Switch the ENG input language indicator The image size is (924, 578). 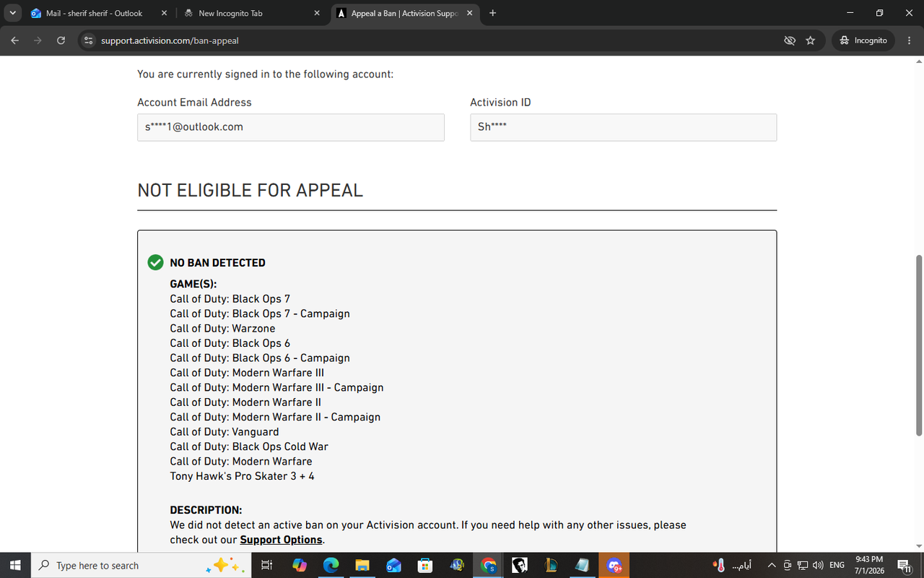837,565
